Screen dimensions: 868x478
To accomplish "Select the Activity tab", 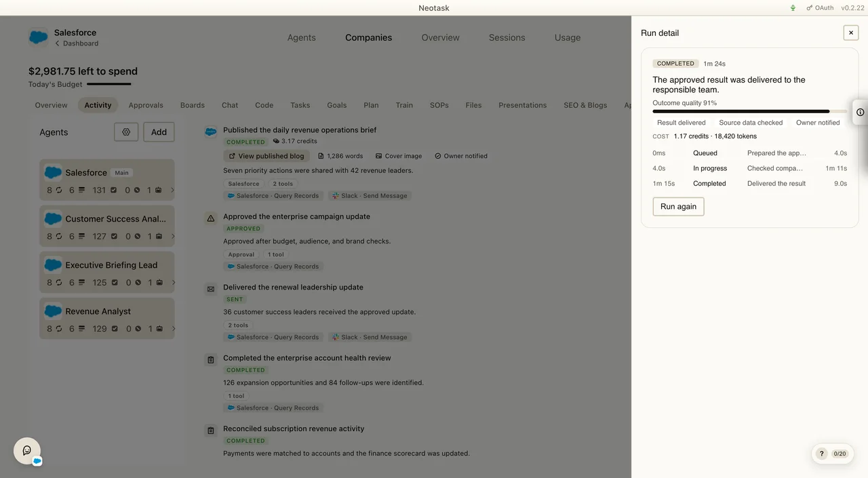I will (x=98, y=105).
